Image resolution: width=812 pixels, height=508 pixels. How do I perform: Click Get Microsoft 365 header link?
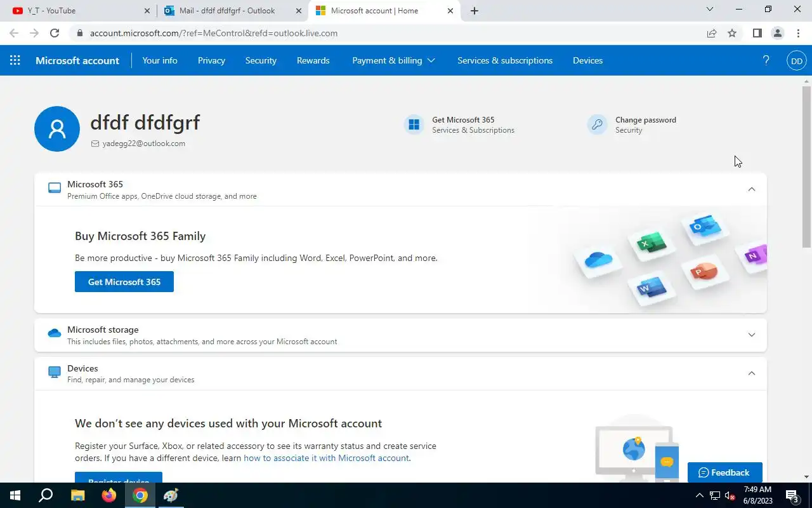pyautogui.click(x=463, y=119)
